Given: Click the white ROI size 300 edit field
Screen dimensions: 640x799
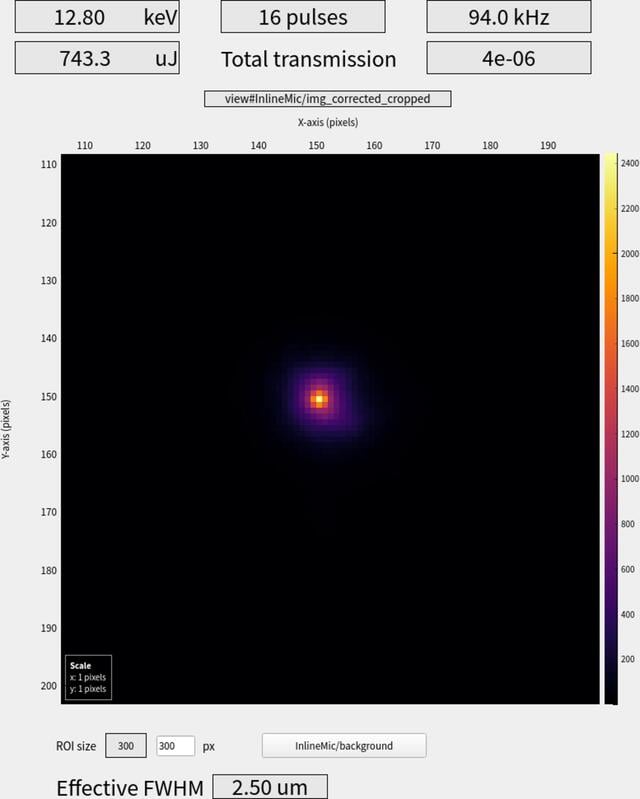Looking at the screenshot, I should click(175, 746).
